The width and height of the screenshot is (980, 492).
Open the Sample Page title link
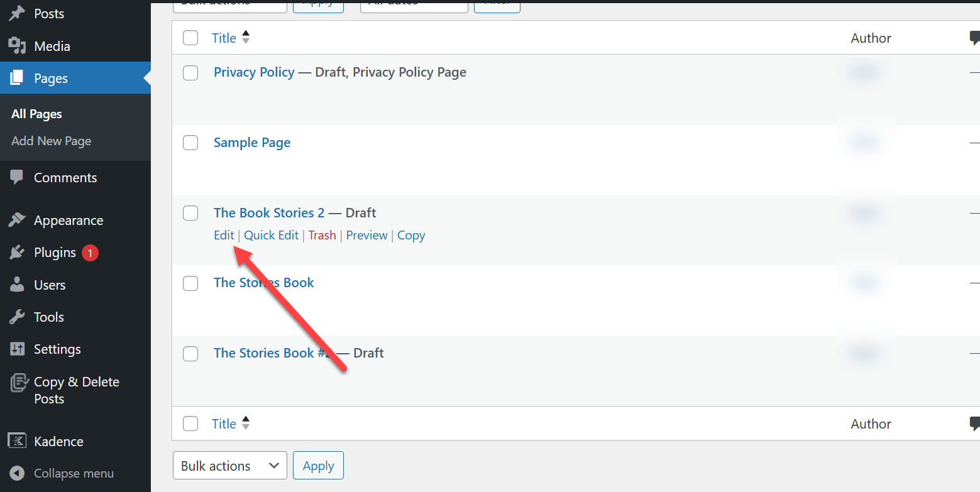252,143
